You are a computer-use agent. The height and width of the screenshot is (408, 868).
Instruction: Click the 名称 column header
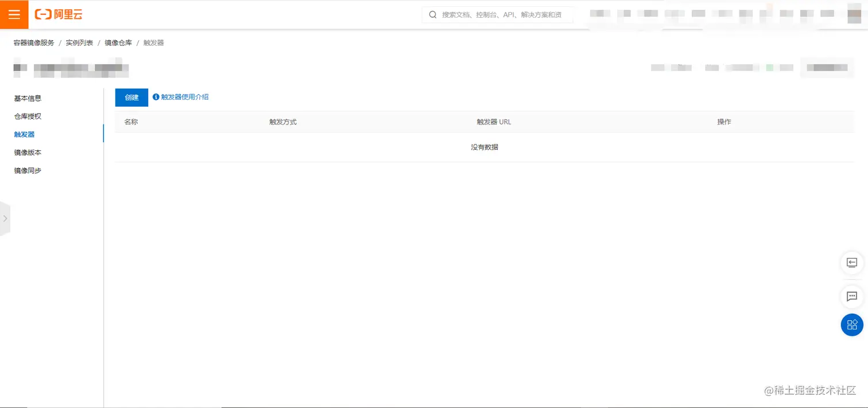pyautogui.click(x=131, y=122)
